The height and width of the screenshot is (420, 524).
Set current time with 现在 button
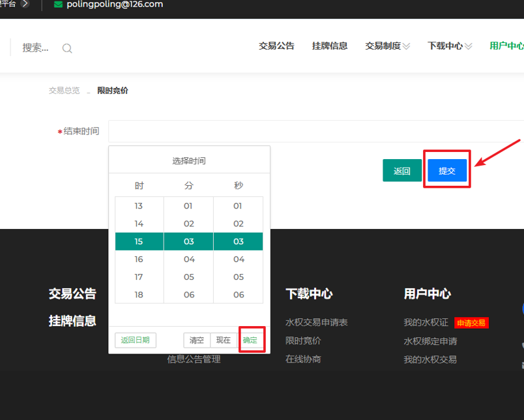tap(224, 340)
